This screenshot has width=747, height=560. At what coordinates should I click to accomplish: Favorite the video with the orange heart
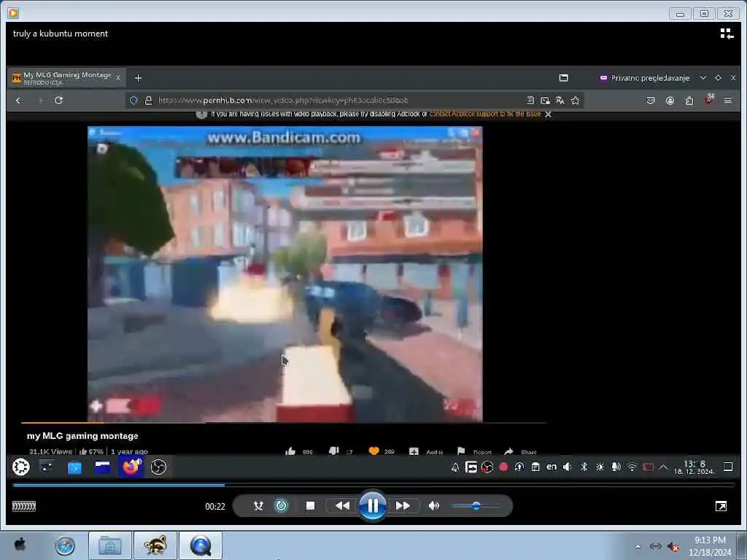[x=374, y=451]
